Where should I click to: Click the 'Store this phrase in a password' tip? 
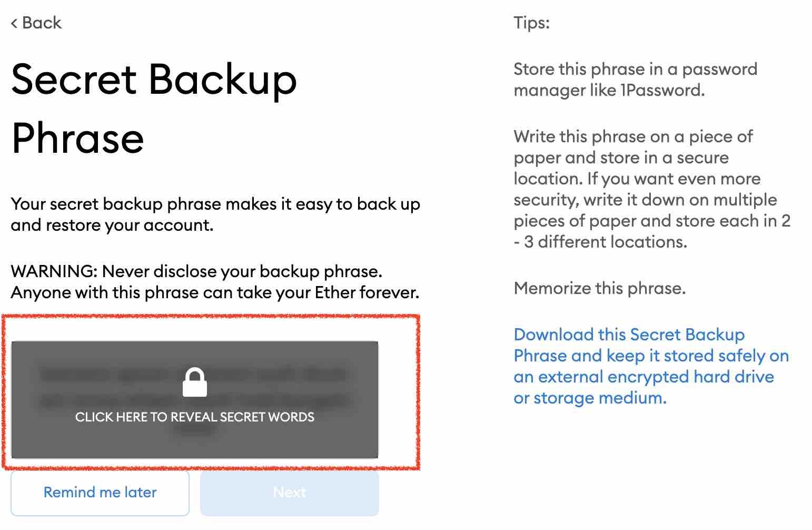[635, 69]
